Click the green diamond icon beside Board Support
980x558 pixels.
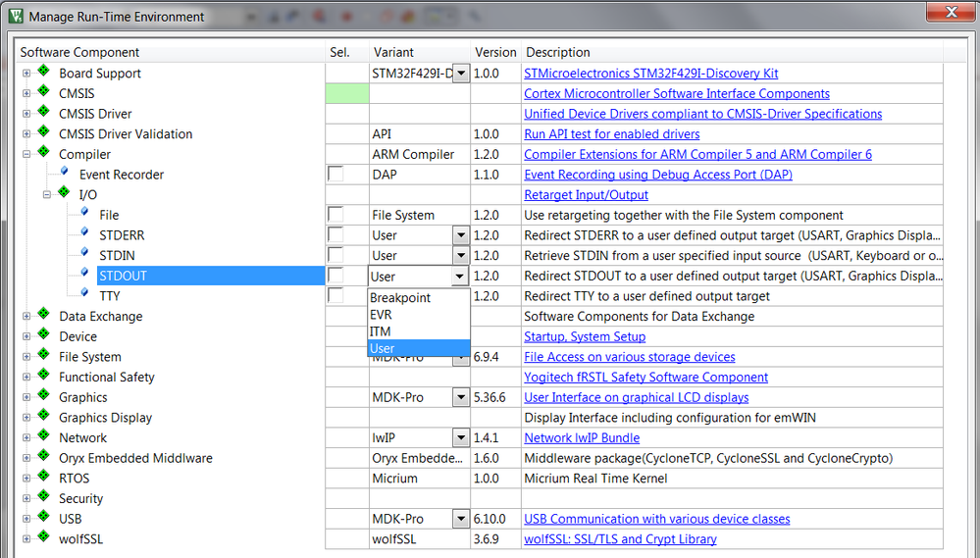44,71
